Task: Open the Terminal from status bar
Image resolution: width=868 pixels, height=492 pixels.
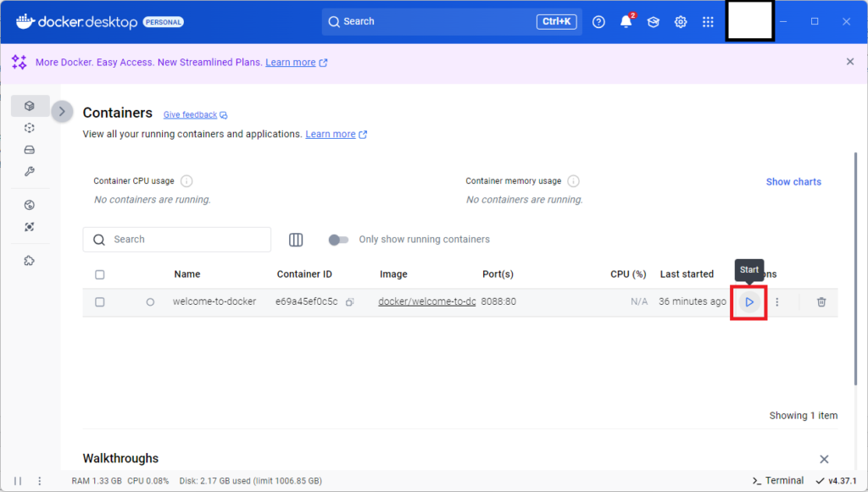Action: pyautogui.click(x=778, y=481)
